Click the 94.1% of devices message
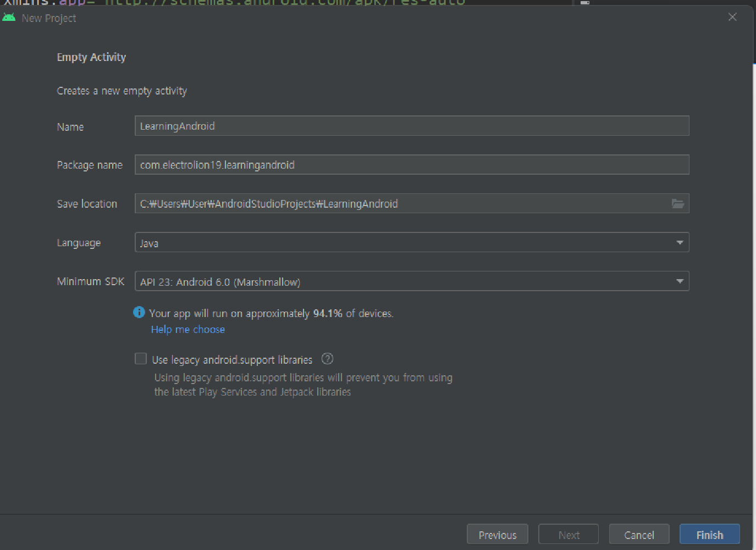 pyautogui.click(x=271, y=313)
